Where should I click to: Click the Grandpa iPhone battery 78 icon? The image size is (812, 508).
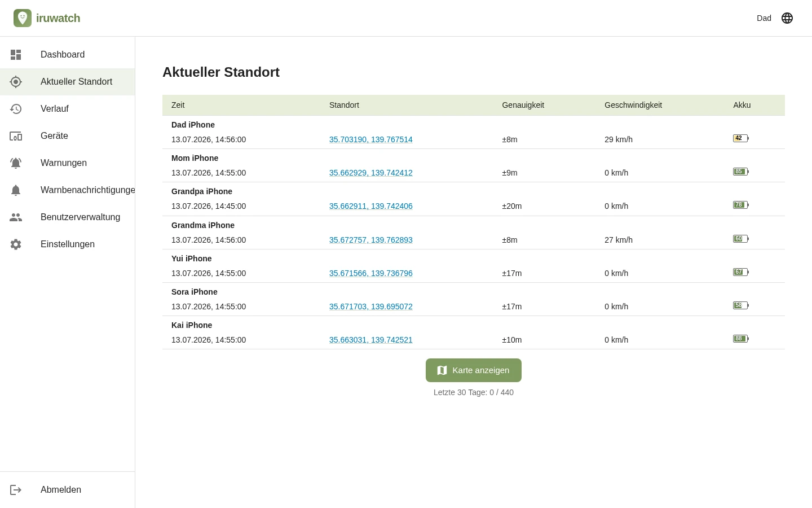741,205
